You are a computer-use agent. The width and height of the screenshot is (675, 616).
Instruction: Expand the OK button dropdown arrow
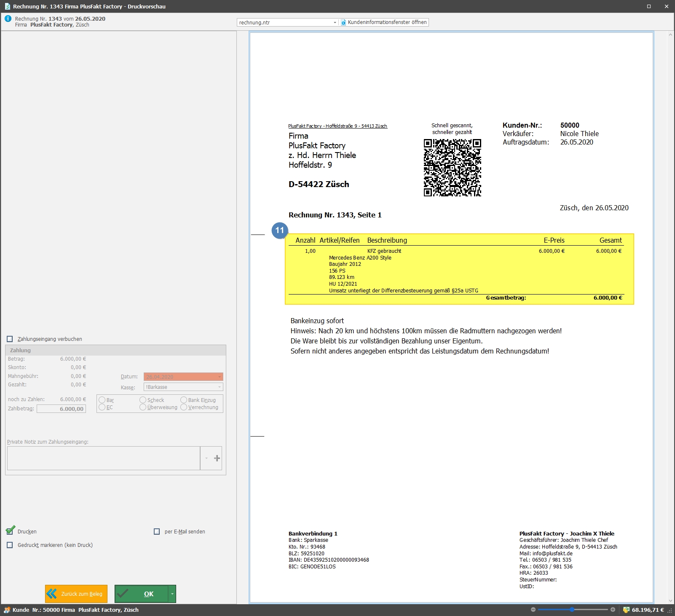click(172, 594)
